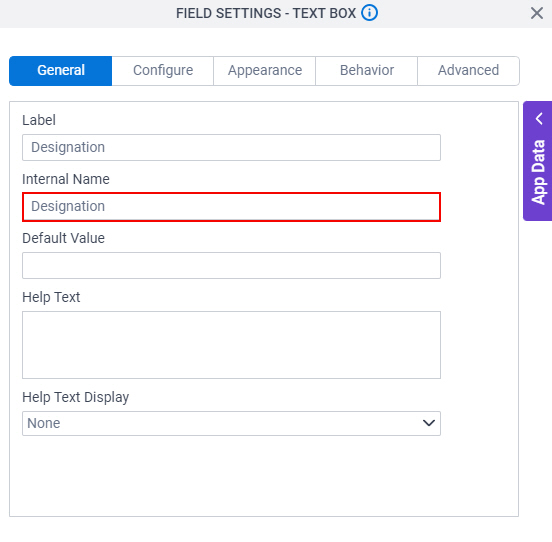Select the General tab
552x542 pixels.
pos(61,71)
